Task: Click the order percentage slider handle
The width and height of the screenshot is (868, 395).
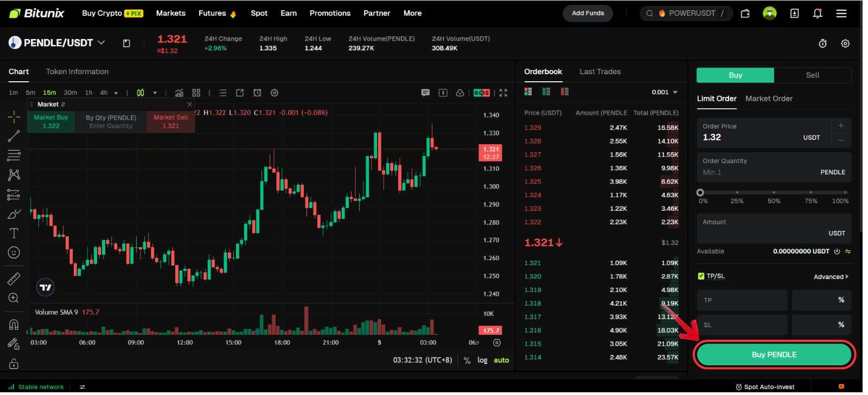Action: coord(700,192)
